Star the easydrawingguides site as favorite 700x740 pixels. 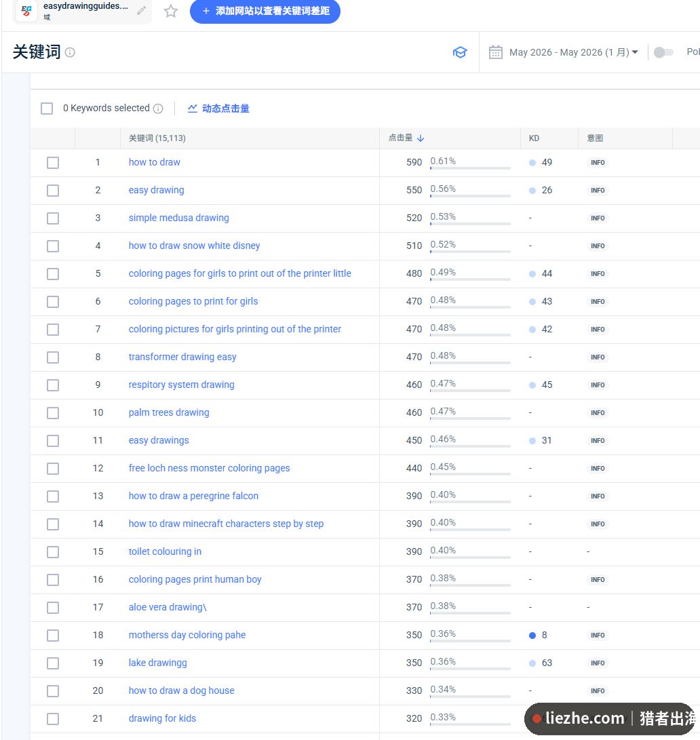(x=171, y=11)
